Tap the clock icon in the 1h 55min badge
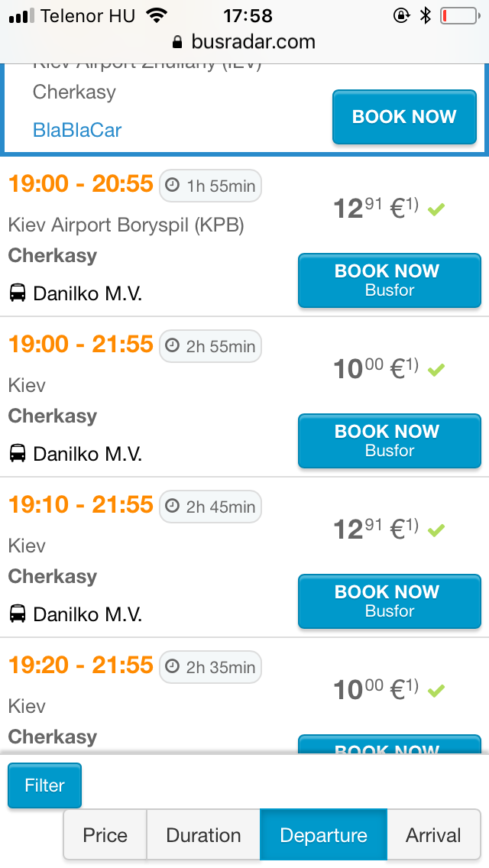 click(x=173, y=186)
